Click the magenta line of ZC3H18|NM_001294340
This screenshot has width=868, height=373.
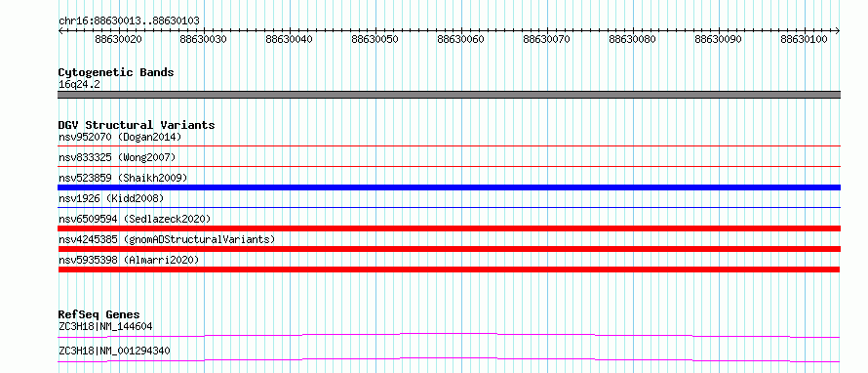point(449,359)
